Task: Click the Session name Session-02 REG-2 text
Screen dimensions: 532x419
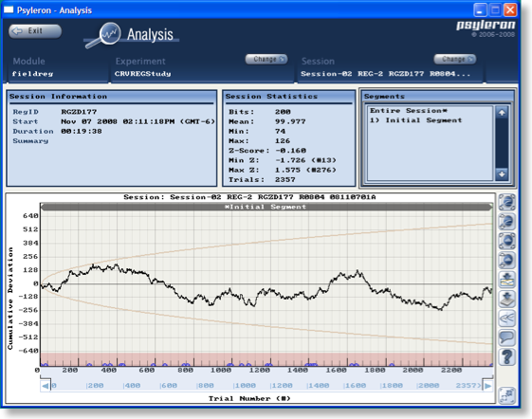Action: click(385, 74)
